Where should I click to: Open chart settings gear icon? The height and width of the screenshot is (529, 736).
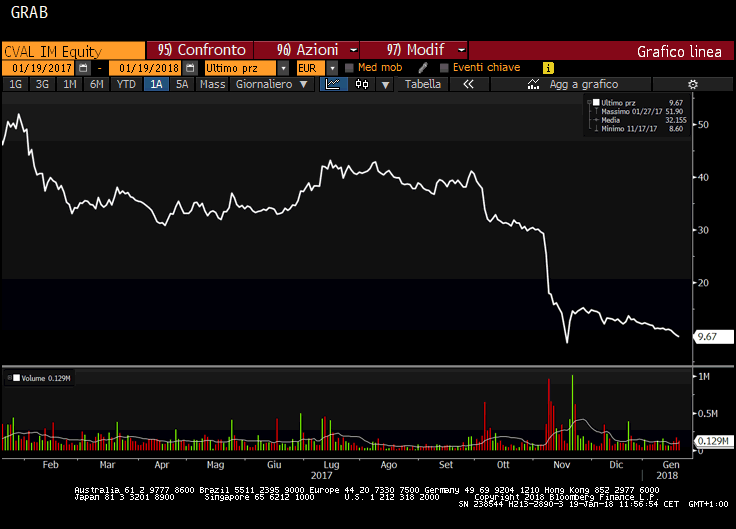pyautogui.click(x=692, y=84)
